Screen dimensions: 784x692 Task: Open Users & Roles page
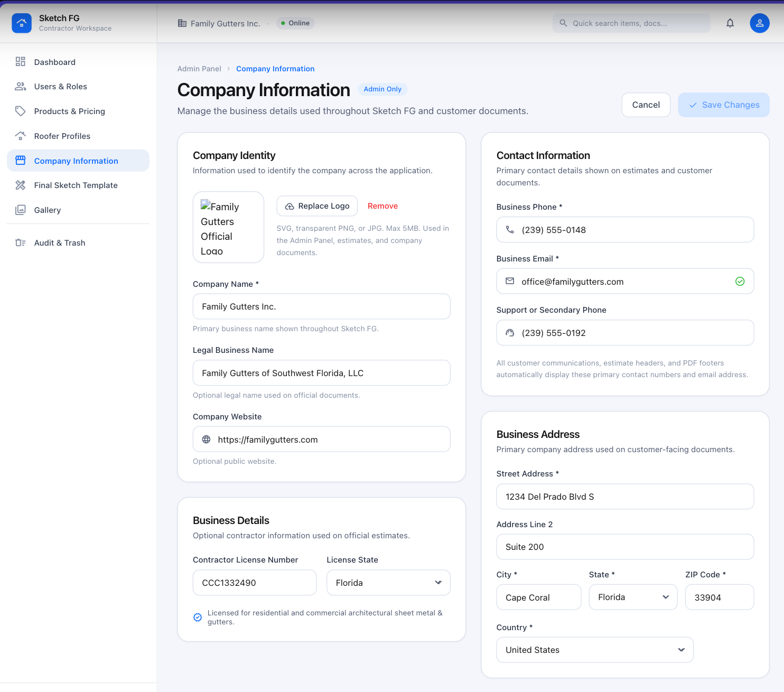coord(78,86)
